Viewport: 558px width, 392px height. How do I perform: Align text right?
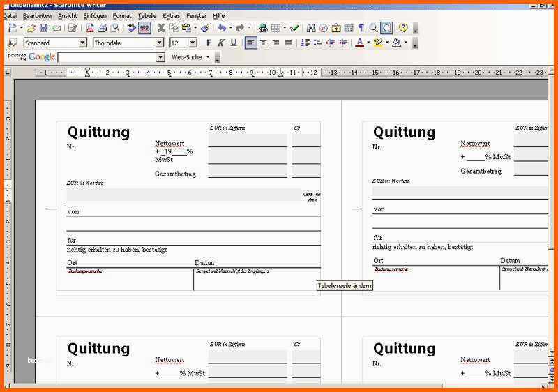[276, 43]
